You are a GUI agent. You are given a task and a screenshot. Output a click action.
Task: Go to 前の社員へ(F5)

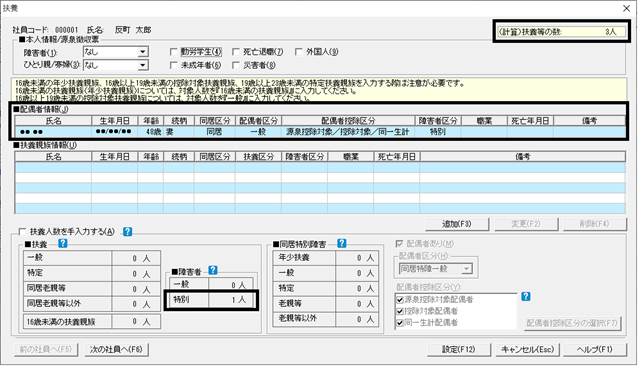[x=46, y=349]
